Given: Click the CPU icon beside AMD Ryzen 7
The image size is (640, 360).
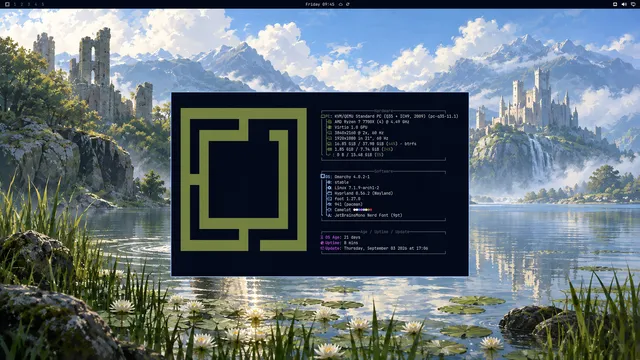Looking at the screenshot, I should pyautogui.click(x=330, y=122).
